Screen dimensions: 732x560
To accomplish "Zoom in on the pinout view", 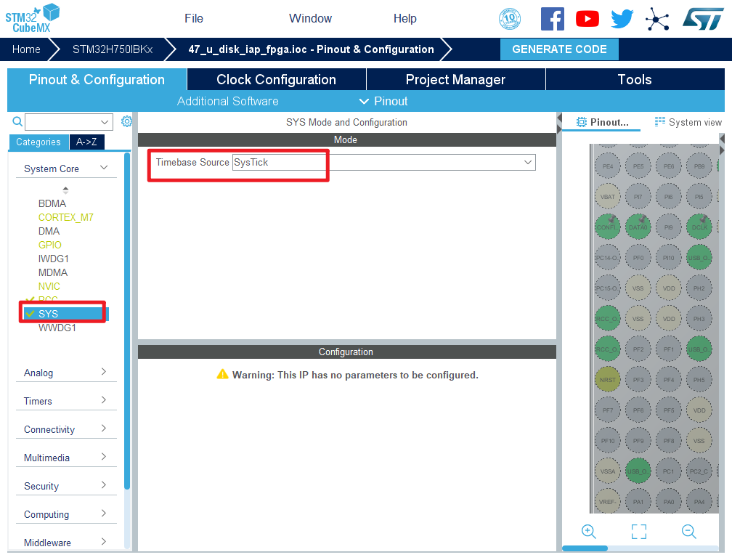I will [x=589, y=531].
